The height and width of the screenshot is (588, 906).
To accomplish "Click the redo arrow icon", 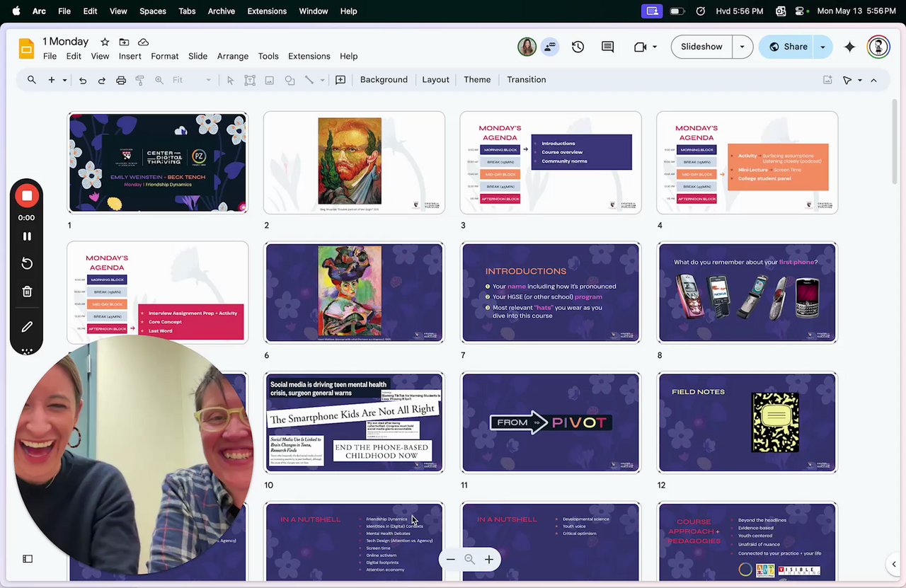I will click(x=101, y=80).
